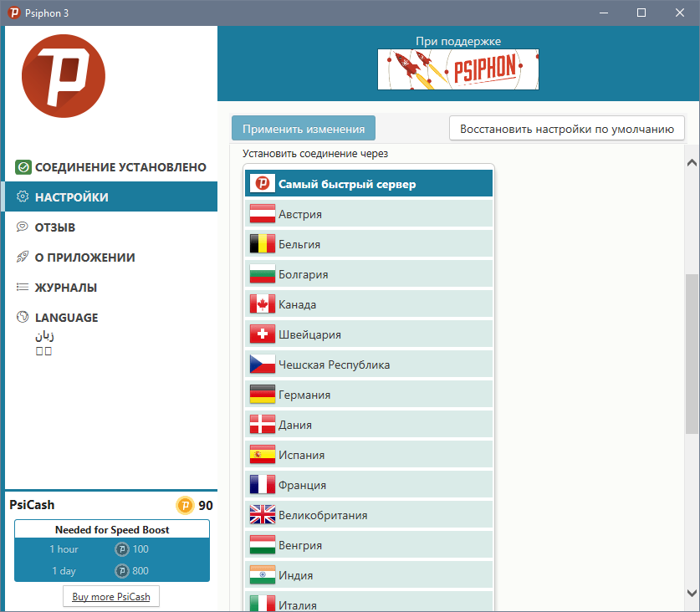700x612 pixels.
Task: Open the LANGUAGE selection tab
Action: click(111, 318)
